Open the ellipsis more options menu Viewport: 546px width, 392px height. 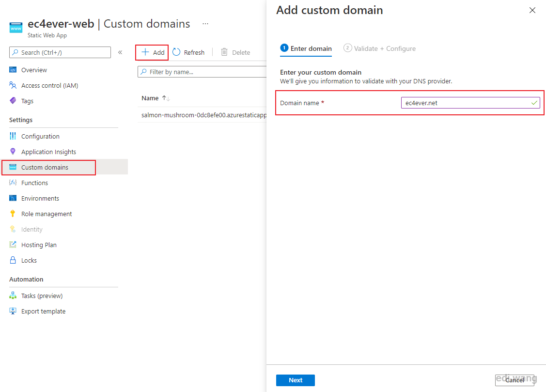(x=205, y=24)
